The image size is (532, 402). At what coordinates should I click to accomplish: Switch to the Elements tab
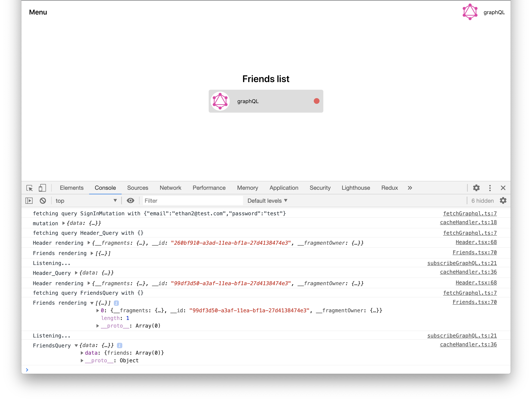(71, 188)
